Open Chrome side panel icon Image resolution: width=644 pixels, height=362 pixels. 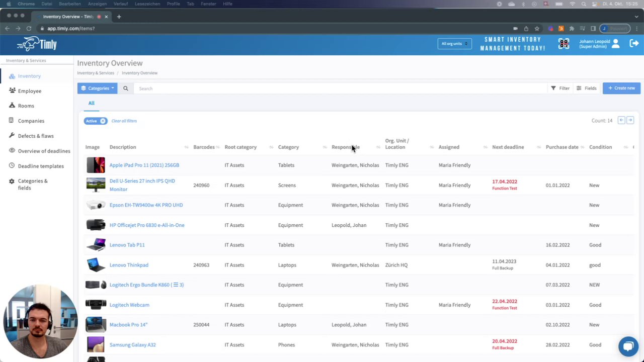coord(593,29)
